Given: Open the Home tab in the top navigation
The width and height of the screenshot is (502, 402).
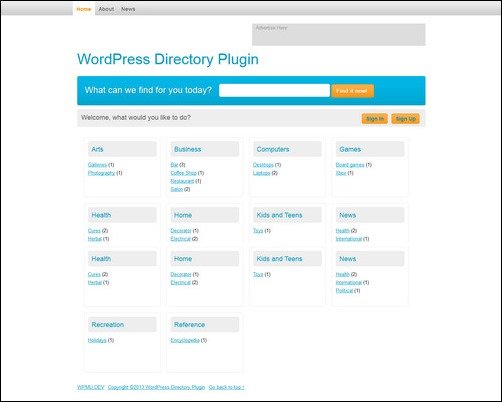Looking at the screenshot, I should click(84, 9).
